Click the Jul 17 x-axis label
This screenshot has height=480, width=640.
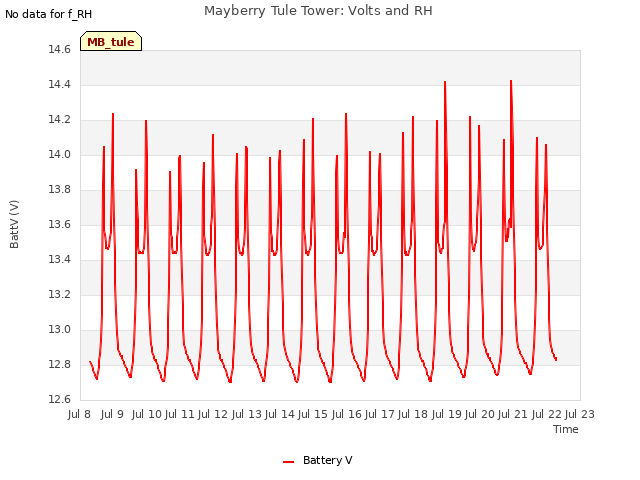click(x=380, y=414)
